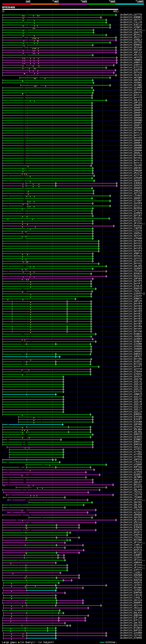Open hit UniRef100_B9RNB3
Viewport: 146px width, 644px height.
(x=131, y=17)
